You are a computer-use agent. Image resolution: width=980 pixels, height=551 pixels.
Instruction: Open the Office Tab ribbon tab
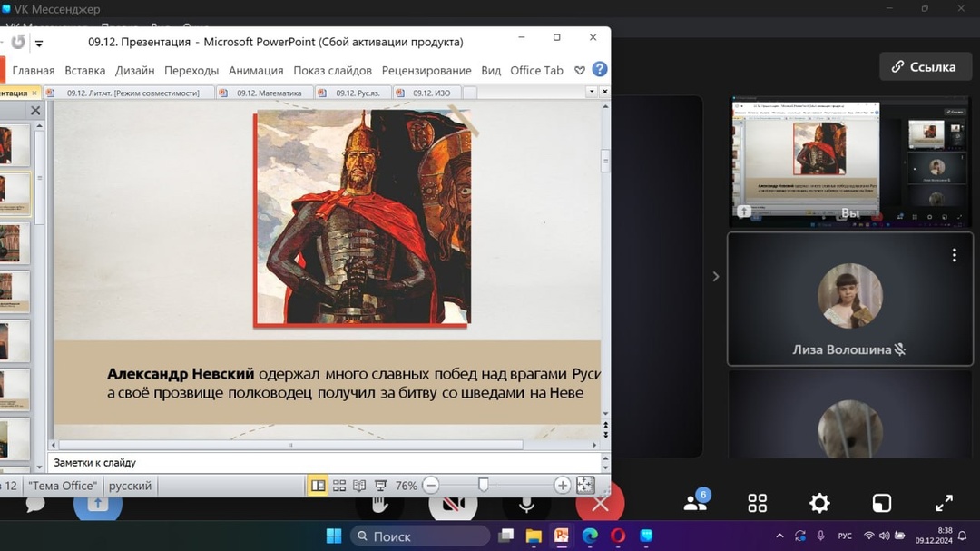coord(536,71)
